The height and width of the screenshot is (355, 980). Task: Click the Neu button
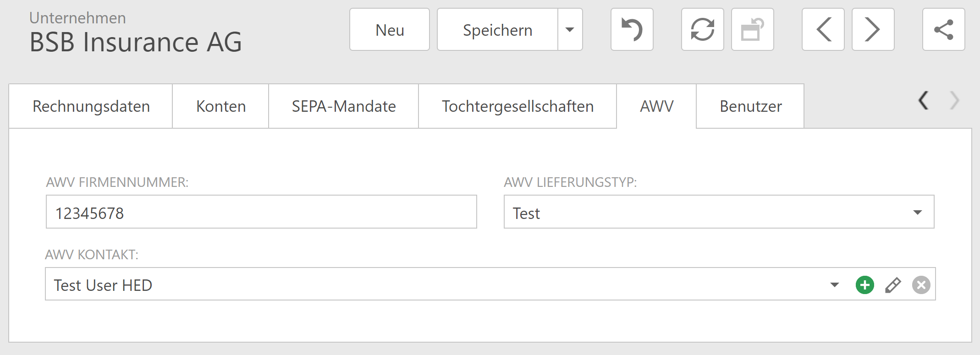pyautogui.click(x=390, y=30)
